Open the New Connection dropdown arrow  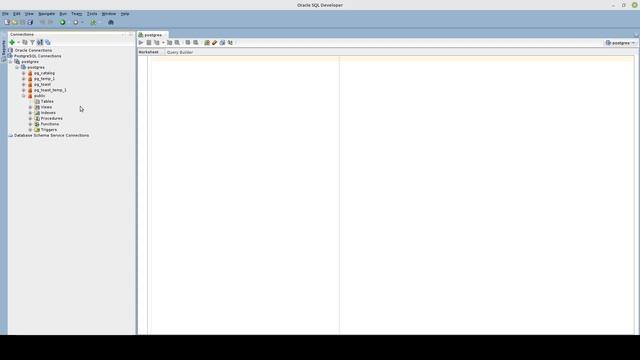(x=18, y=42)
